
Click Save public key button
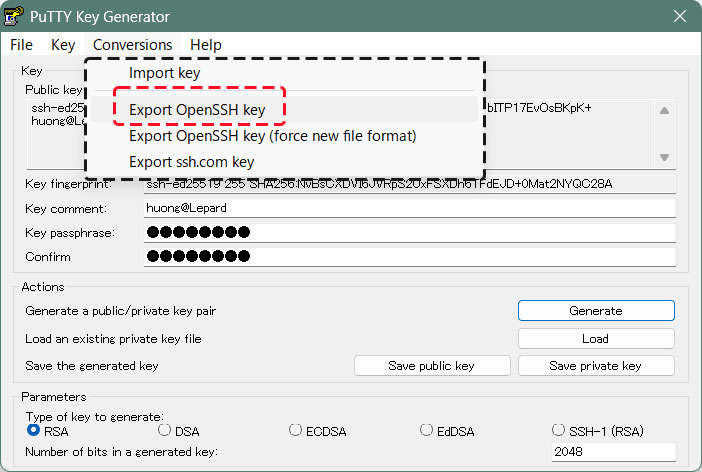point(432,366)
